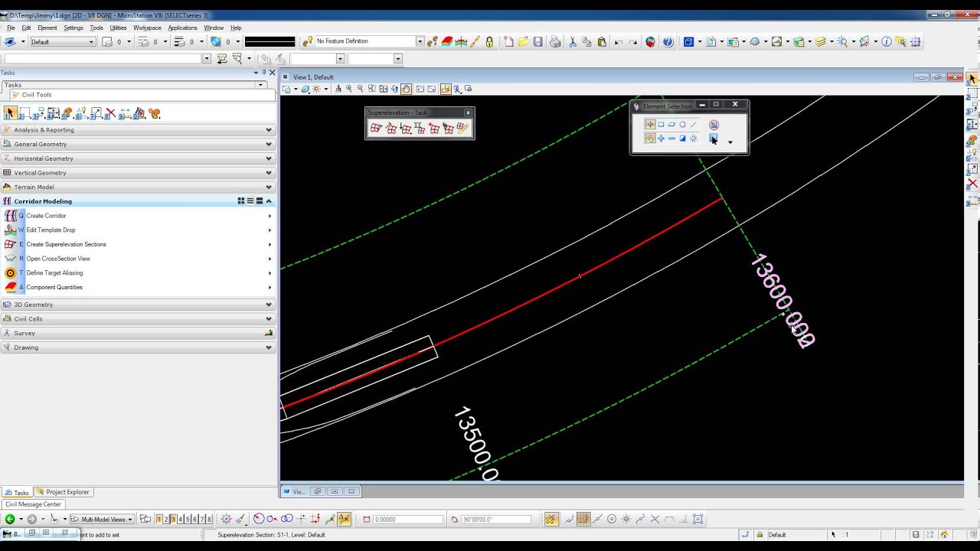Open the Utilities menu
Screen dimensions: 980x551
pos(118,28)
